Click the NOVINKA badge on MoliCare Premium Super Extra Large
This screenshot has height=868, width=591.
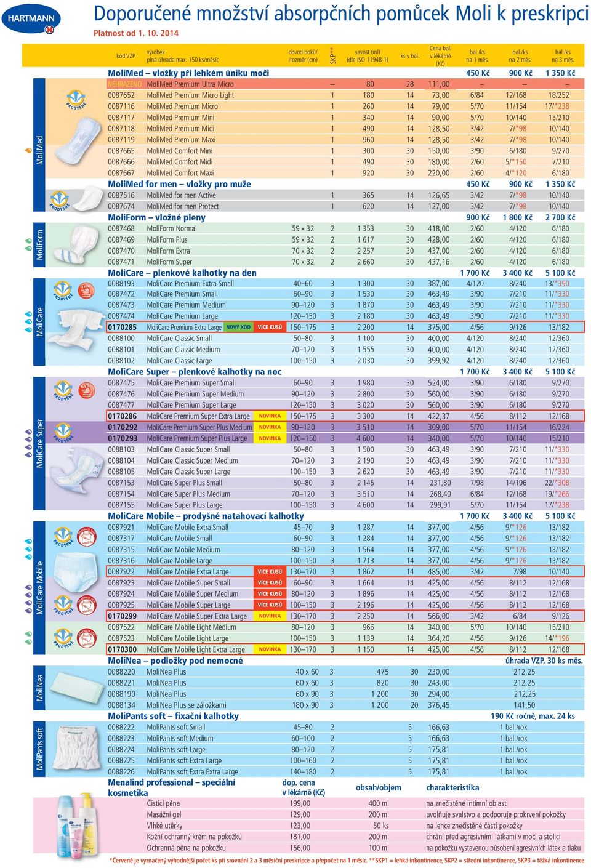[270, 416]
